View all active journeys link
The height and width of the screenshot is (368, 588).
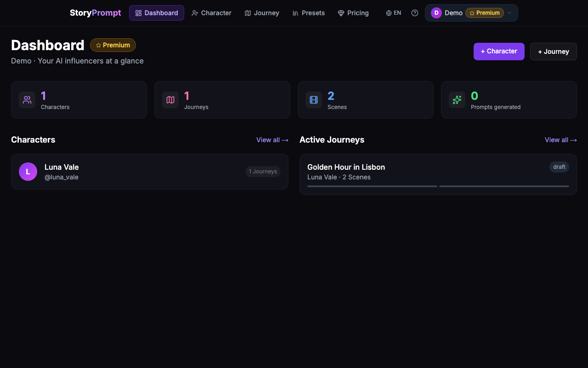(x=561, y=140)
